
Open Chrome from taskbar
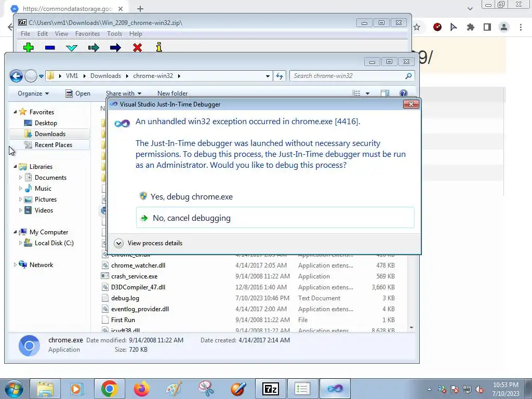pyautogui.click(x=109, y=389)
